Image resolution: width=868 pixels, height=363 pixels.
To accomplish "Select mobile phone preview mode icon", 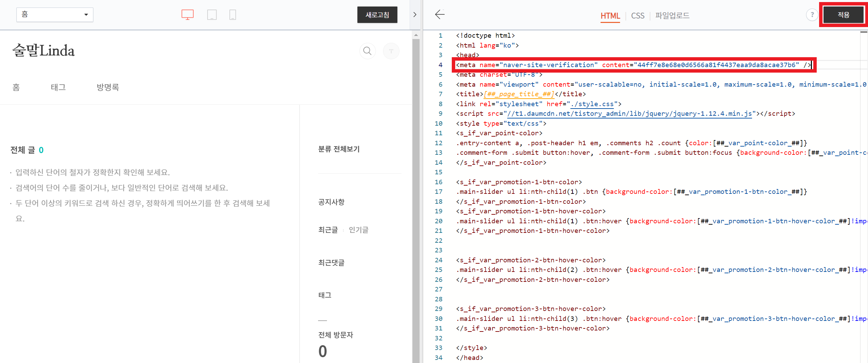I will pyautogui.click(x=233, y=15).
